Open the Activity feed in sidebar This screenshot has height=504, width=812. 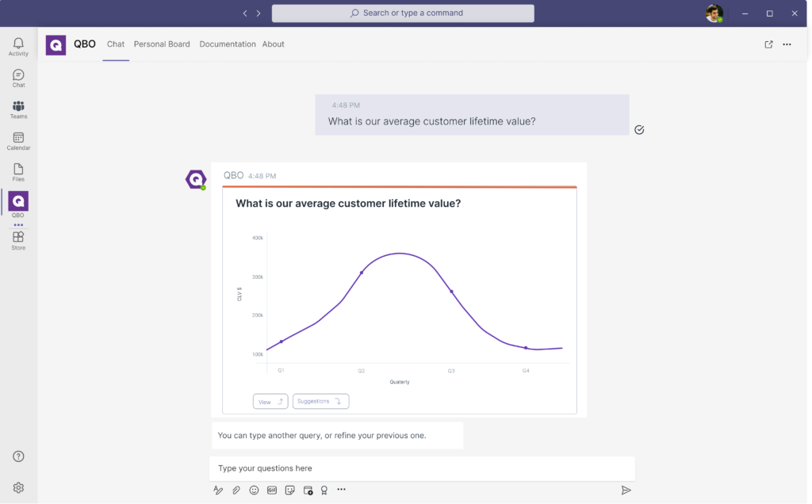18,47
